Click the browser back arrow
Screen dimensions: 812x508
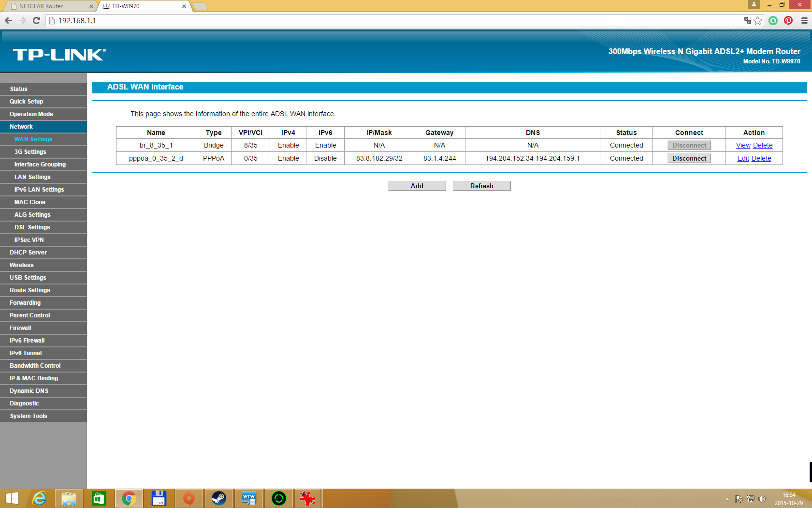click(x=8, y=20)
